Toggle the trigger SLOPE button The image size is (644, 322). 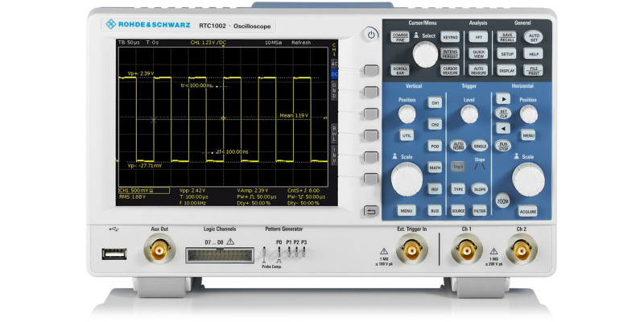(479, 188)
